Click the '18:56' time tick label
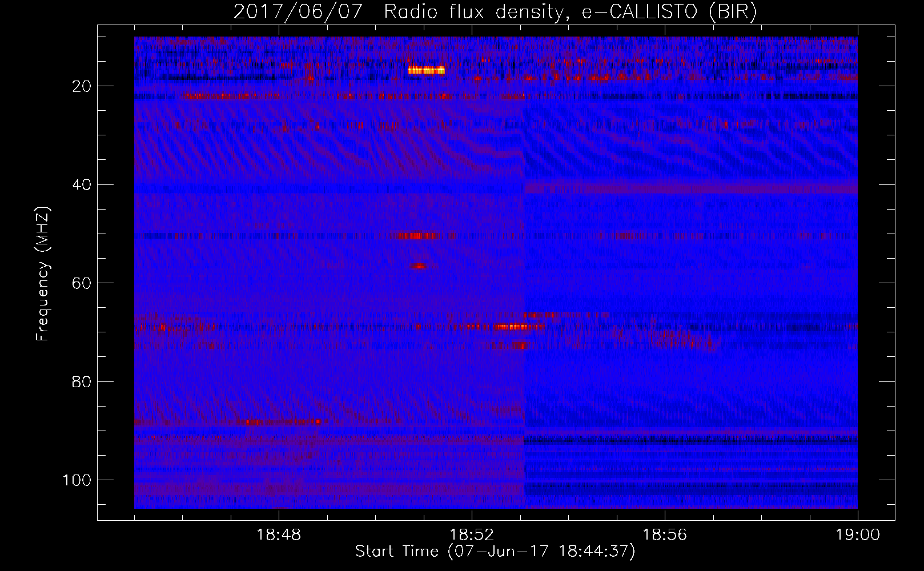This screenshot has height=571, width=924. point(665,535)
